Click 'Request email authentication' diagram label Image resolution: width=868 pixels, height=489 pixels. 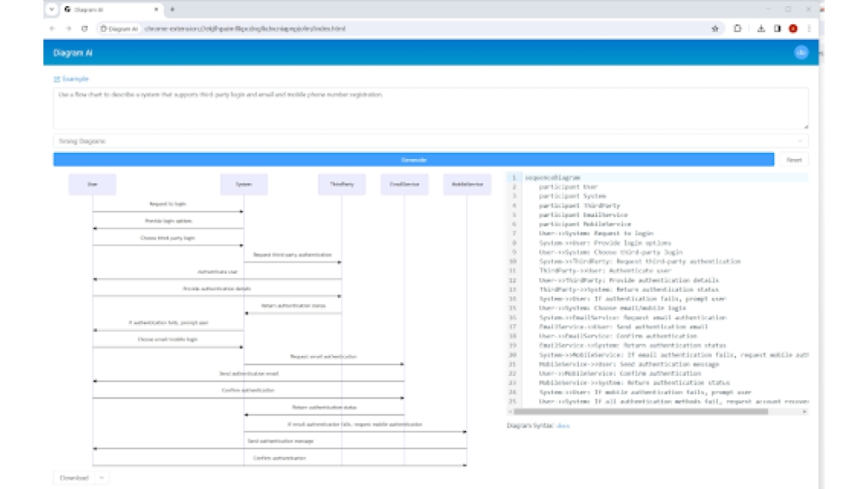[x=323, y=357]
